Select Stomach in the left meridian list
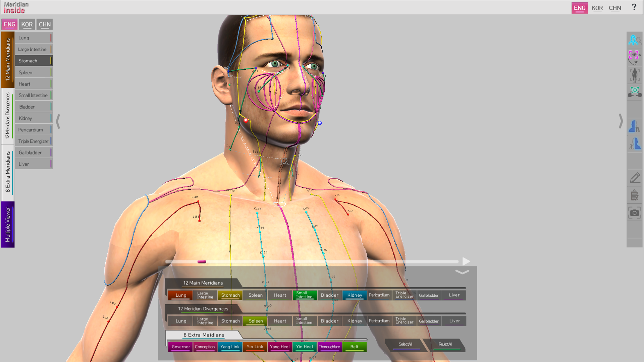This screenshot has width=644, height=362. (34, 61)
